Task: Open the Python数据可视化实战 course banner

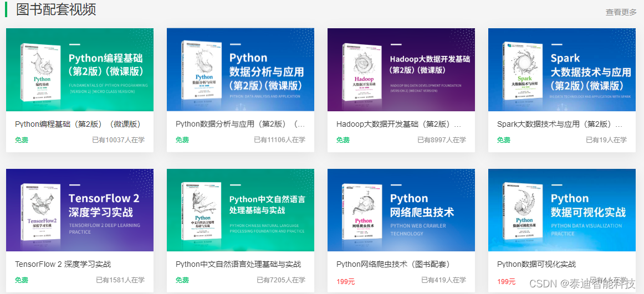Action: point(562,210)
